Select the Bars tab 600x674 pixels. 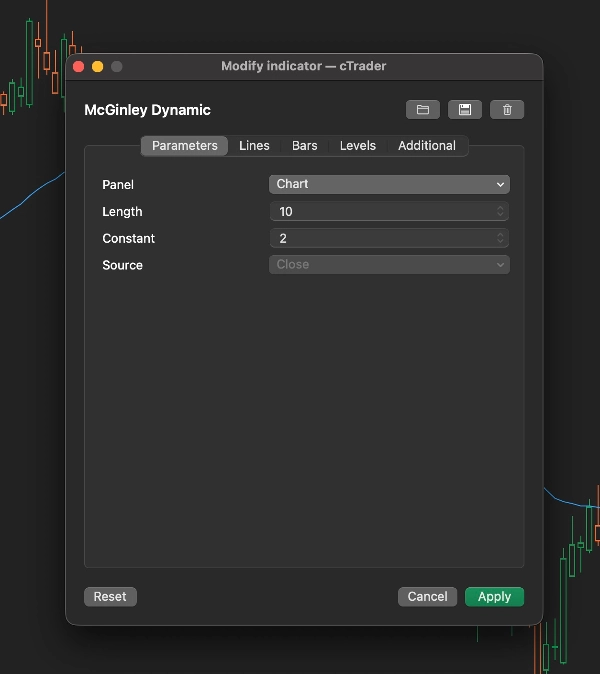pos(304,146)
